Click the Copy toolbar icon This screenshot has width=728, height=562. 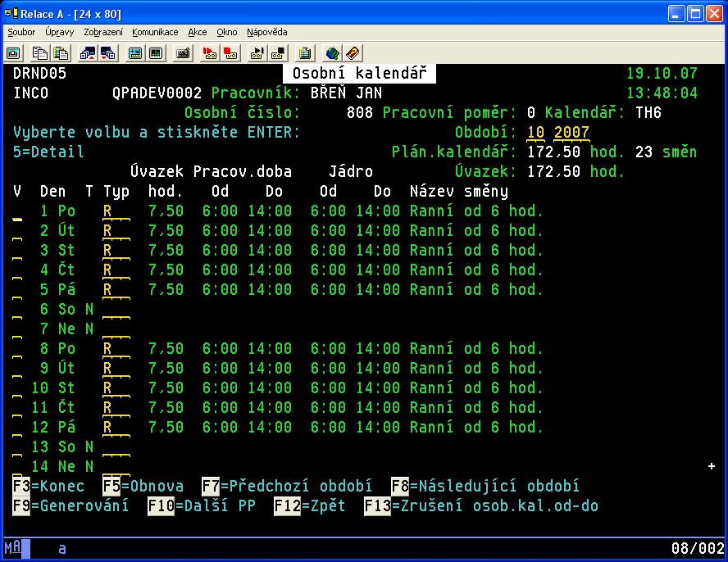coord(39,53)
